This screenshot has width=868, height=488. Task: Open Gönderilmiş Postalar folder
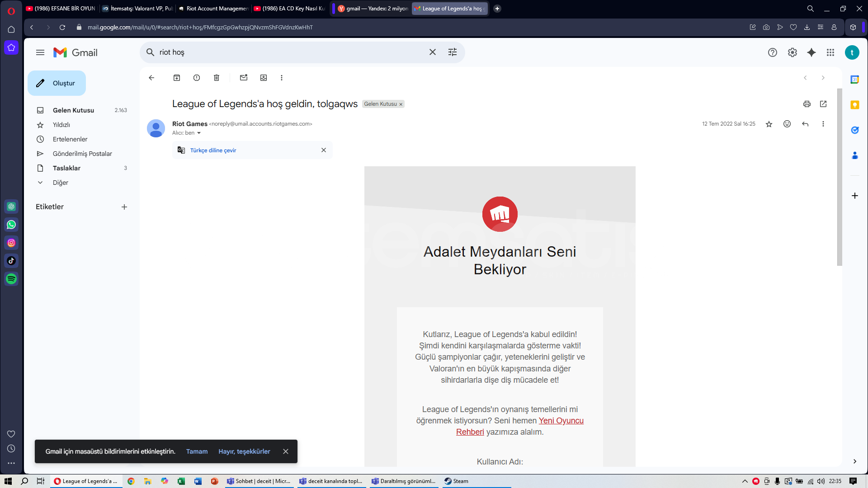point(81,154)
